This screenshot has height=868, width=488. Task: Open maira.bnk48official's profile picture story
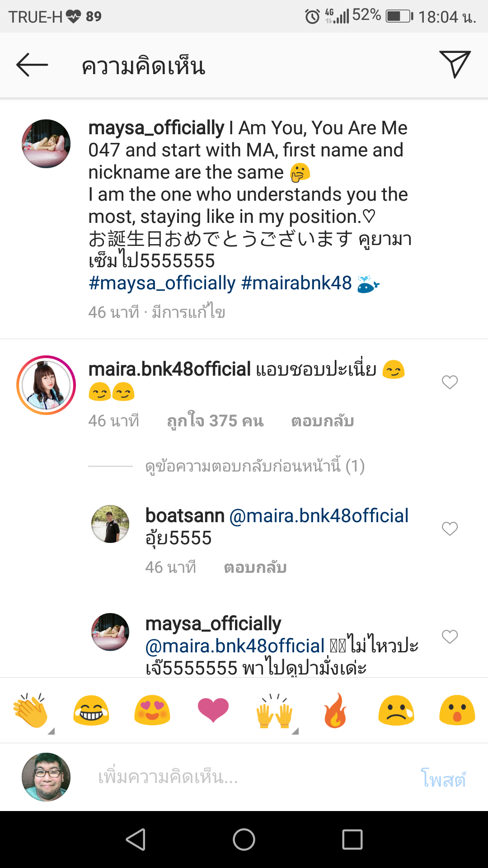pyautogui.click(x=46, y=385)
